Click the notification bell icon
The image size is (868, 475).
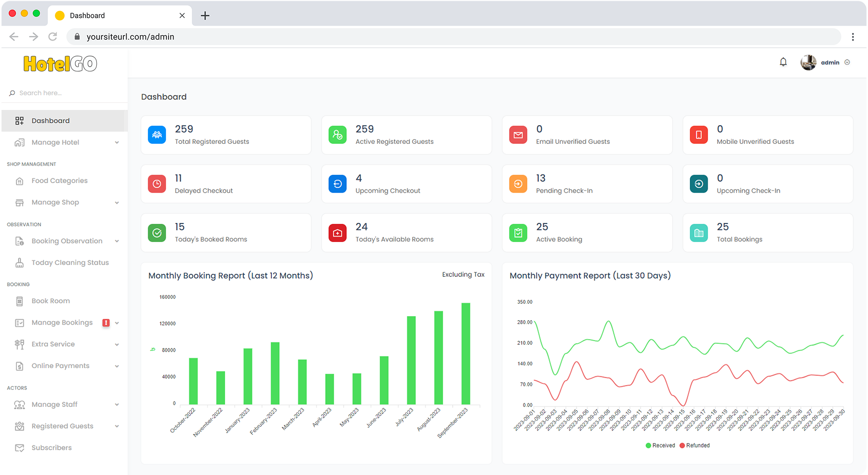[783, 62]
